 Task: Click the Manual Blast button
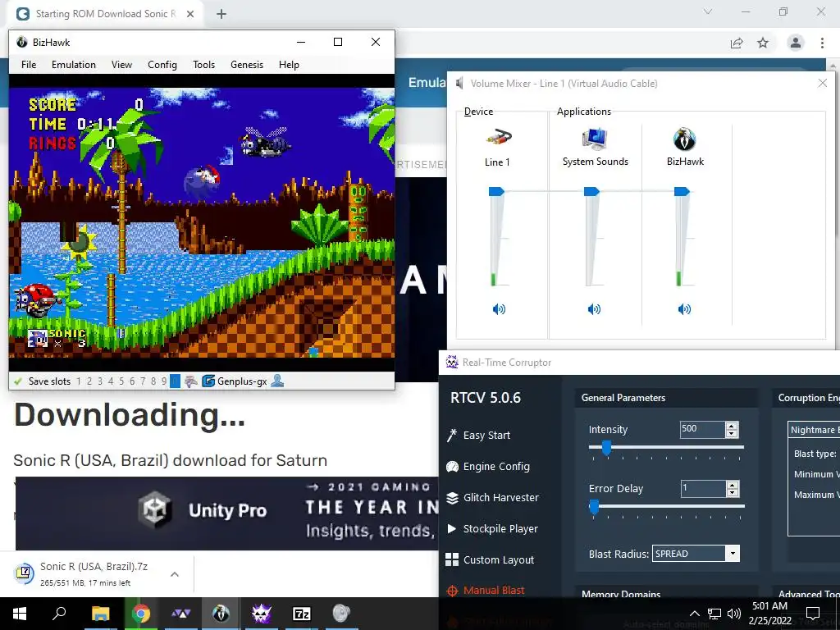(493, 591)
